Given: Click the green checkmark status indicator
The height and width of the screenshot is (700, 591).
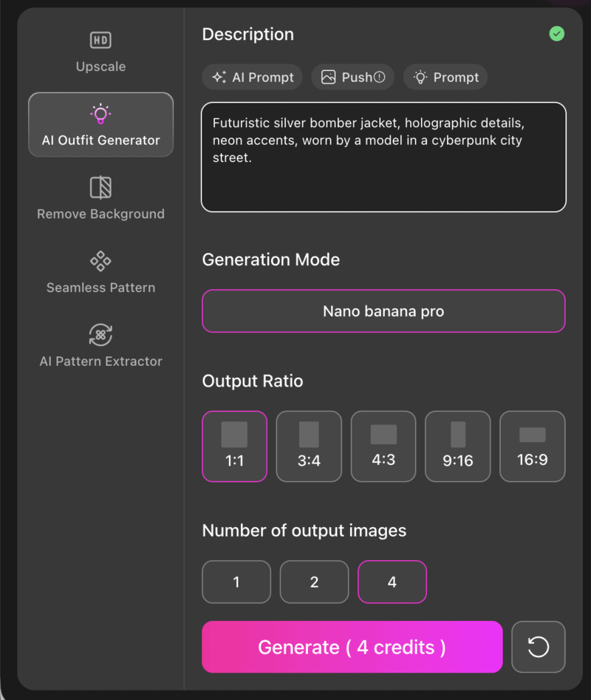Looking at the screenshot, I should click(557, 33).
